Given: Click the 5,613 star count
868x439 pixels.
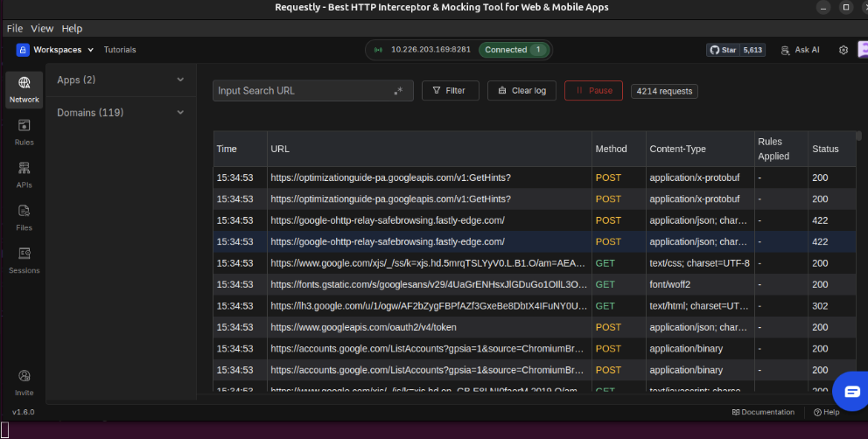Looking at the screenshot, I should (x=752, y=50).
